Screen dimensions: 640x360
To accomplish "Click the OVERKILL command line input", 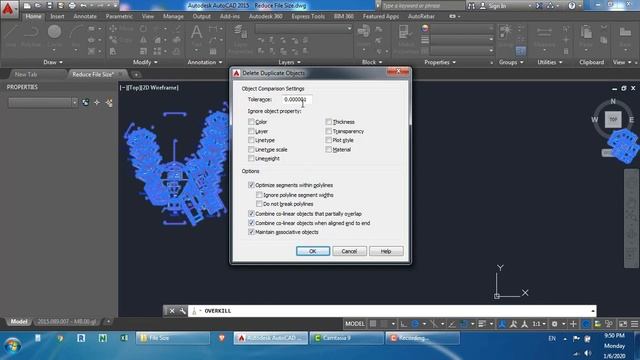I will pyautogui.click(x=392, y=311).
